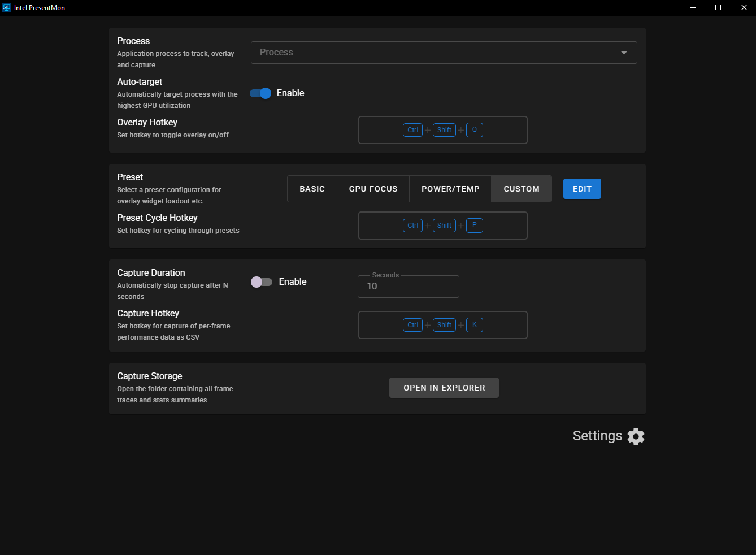The height and width of the screenshot is (555, 756).
Task: Click the Intel PresentMon app icon in title bar
Action: 7,7
